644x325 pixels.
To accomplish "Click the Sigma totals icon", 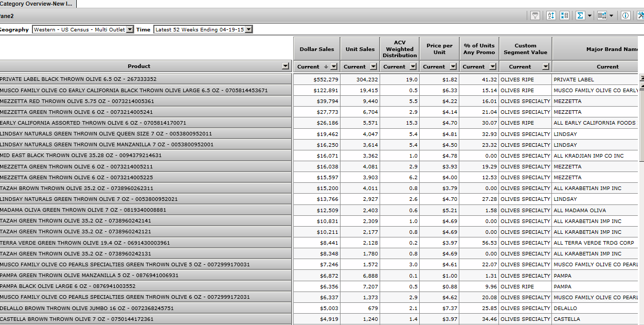I will point(580,15).
